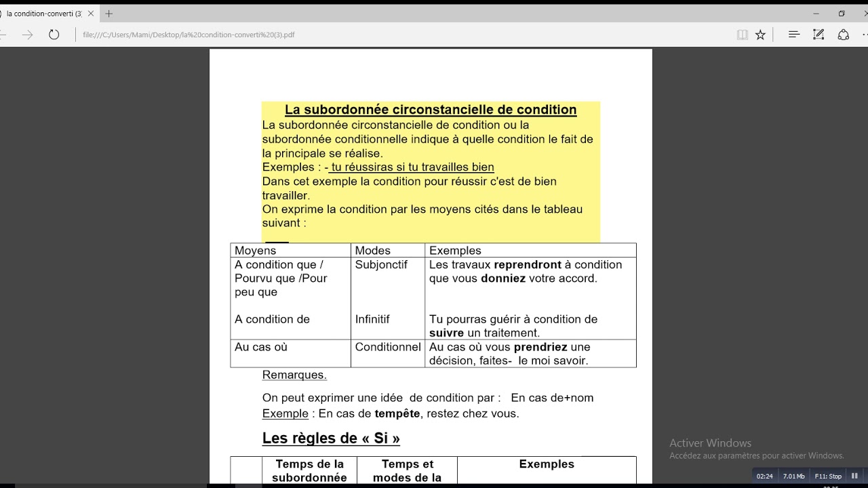
Task: Click Temps de la subordonnée column header
Action: (309, 471)
